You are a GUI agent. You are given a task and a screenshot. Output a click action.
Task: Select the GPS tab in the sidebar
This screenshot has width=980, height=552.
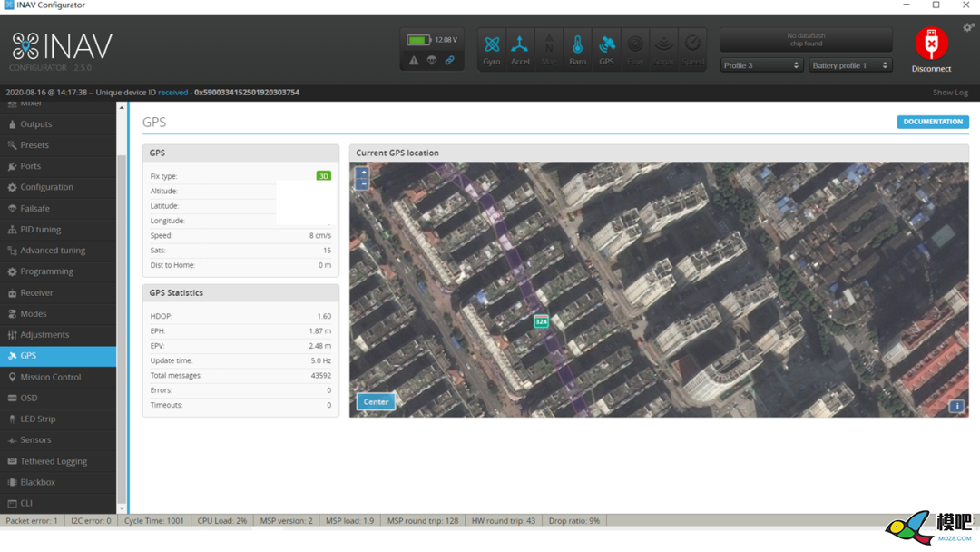(58, 356)
